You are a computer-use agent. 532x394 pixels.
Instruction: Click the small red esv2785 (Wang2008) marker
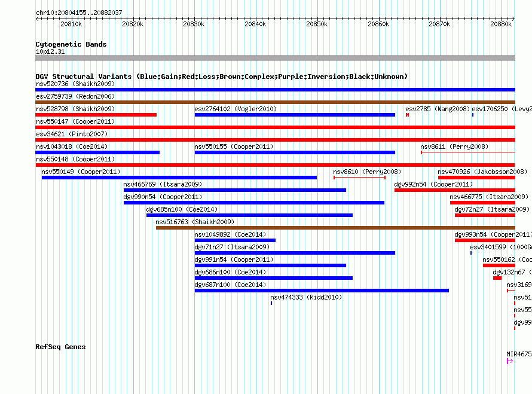tap(408, 115)
